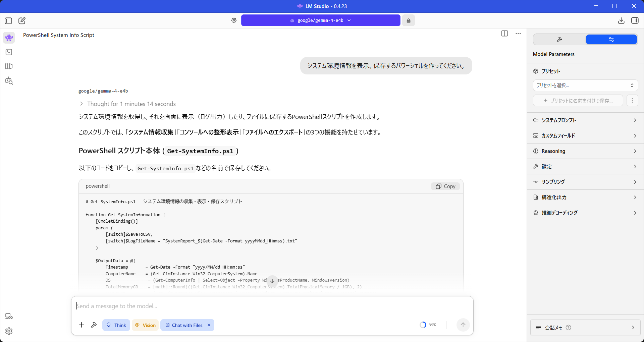Eject the loaded model

coord(409,20)
